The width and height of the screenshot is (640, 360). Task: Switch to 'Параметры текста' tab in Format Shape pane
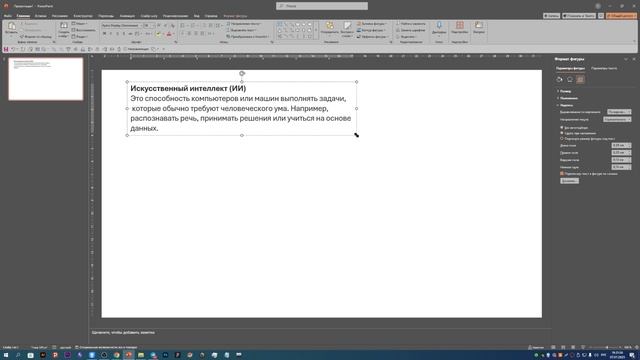pyautogui.click(x=604, y=69)
